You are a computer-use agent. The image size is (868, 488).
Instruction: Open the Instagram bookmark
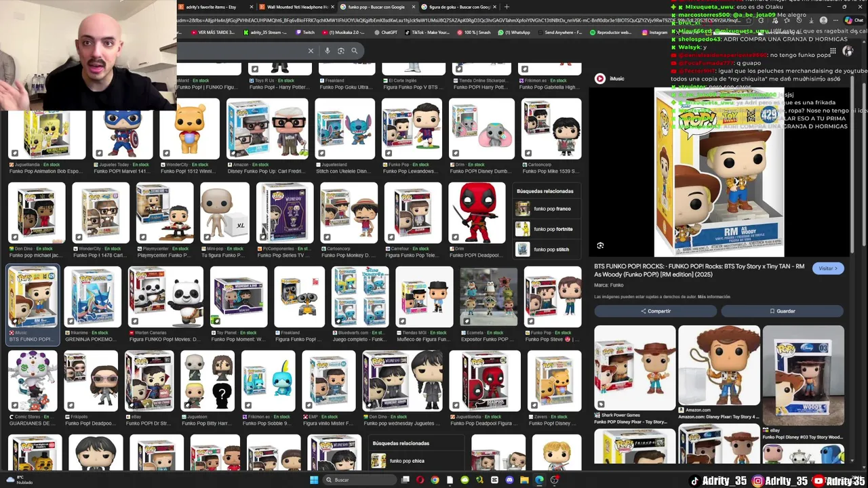click(654, 33)
